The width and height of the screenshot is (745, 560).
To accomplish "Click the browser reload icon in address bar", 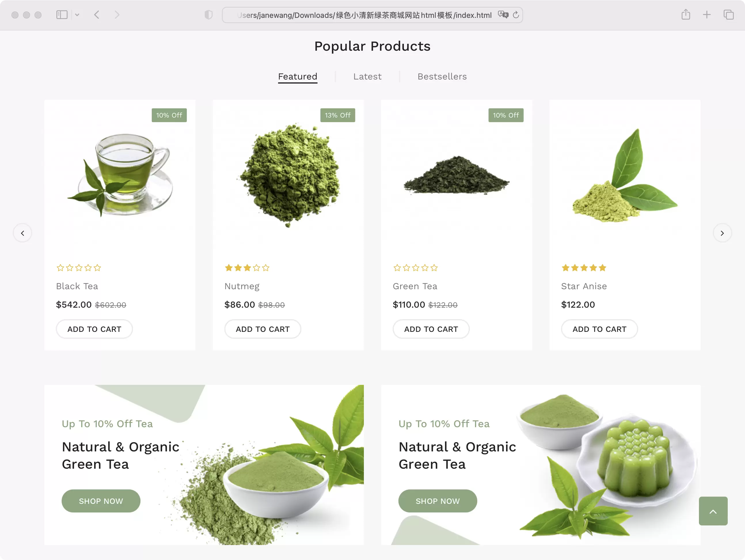I will coord(516,15).
